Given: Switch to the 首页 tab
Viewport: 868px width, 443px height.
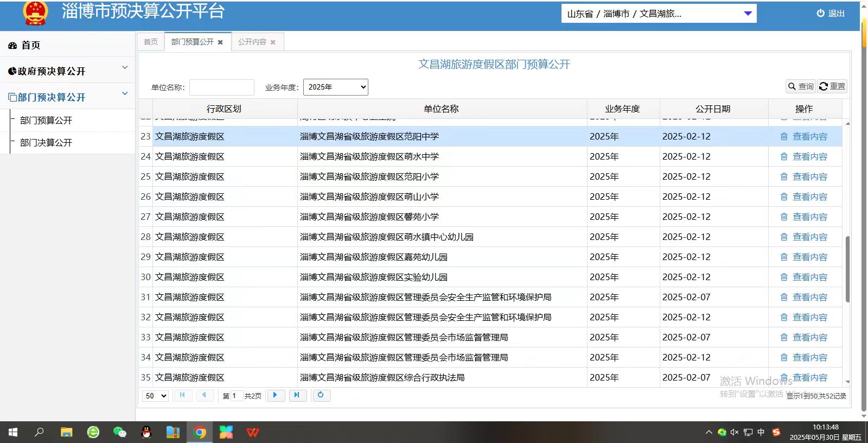Looking at the screenshot, I should tap(150, 42).
